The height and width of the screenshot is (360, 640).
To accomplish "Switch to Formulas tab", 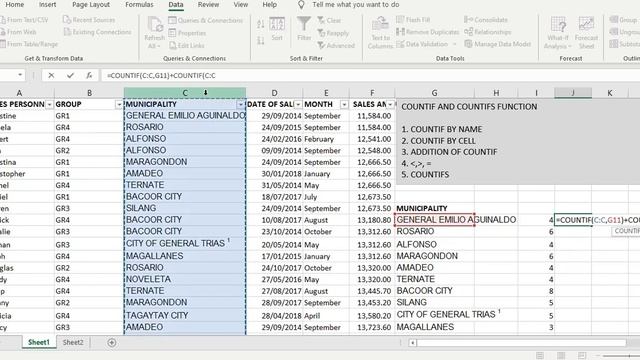I will tap(139, 4).
